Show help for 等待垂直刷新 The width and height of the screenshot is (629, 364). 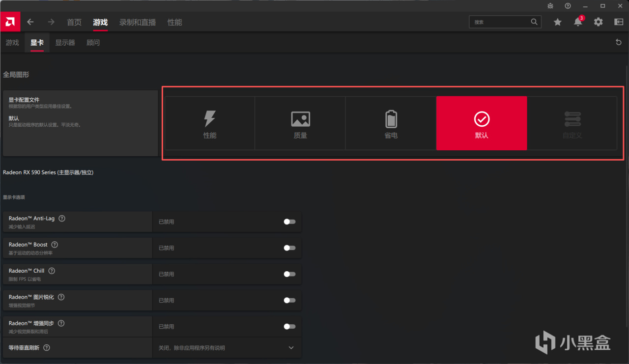(47, 348)
